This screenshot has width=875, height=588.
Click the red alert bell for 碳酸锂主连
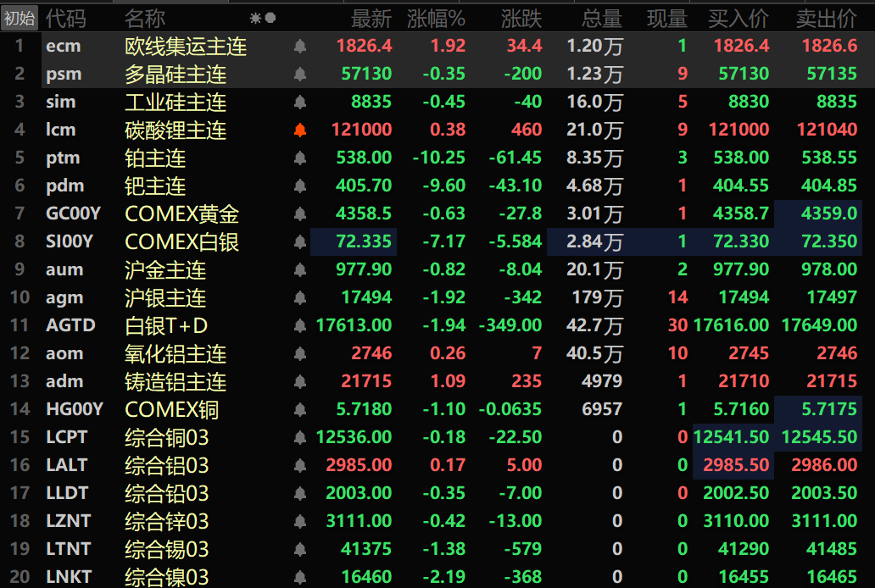click(x=300, y=130)
